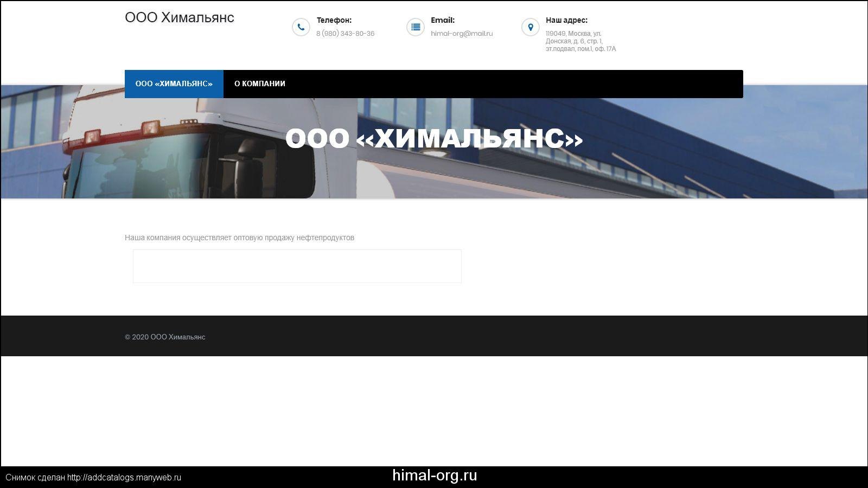The height and width of the screenshot is (488, 868).
Task: Open the ООО Химальянс site title link
Action: click(x=180, y=17)
